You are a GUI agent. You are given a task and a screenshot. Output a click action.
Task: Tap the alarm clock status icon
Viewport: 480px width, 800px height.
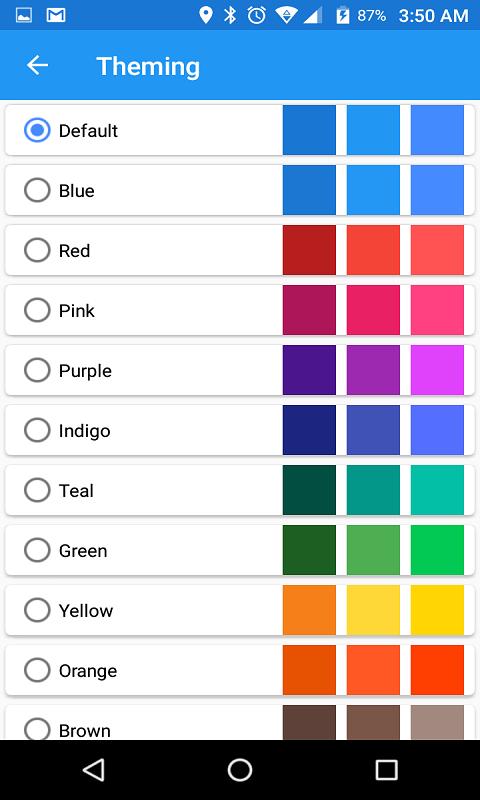pos(257,15)
